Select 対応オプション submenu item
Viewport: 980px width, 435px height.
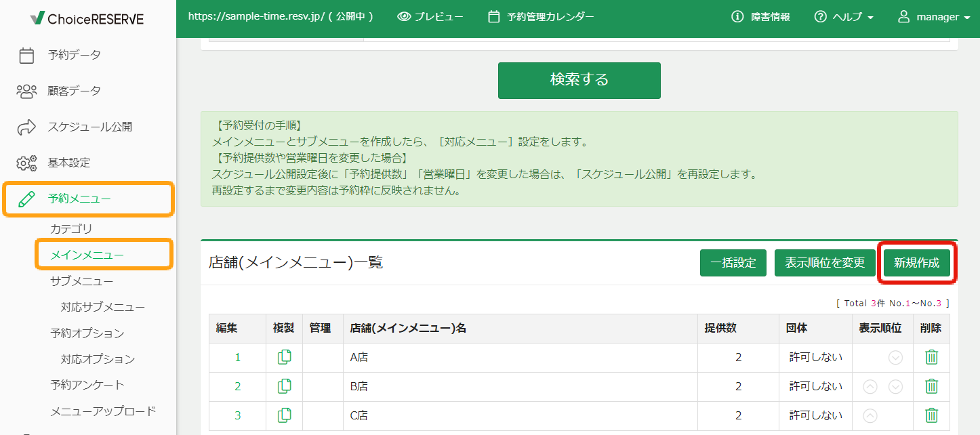coord(98,359)
